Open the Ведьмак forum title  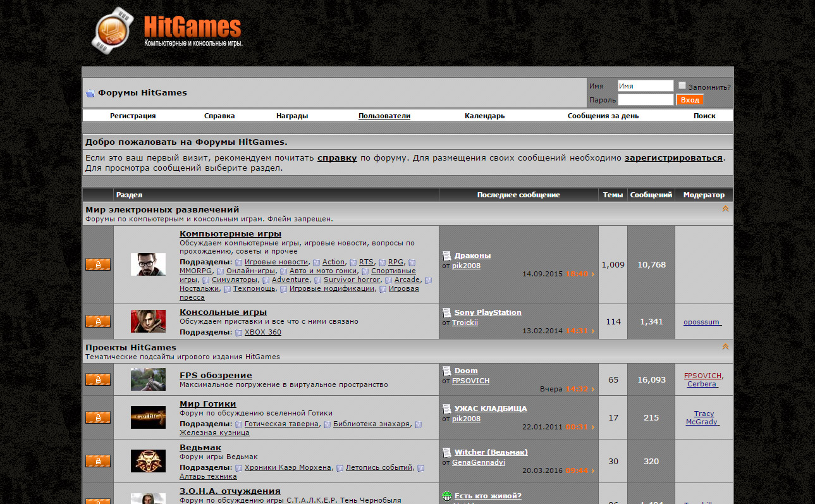click(200, 448)
